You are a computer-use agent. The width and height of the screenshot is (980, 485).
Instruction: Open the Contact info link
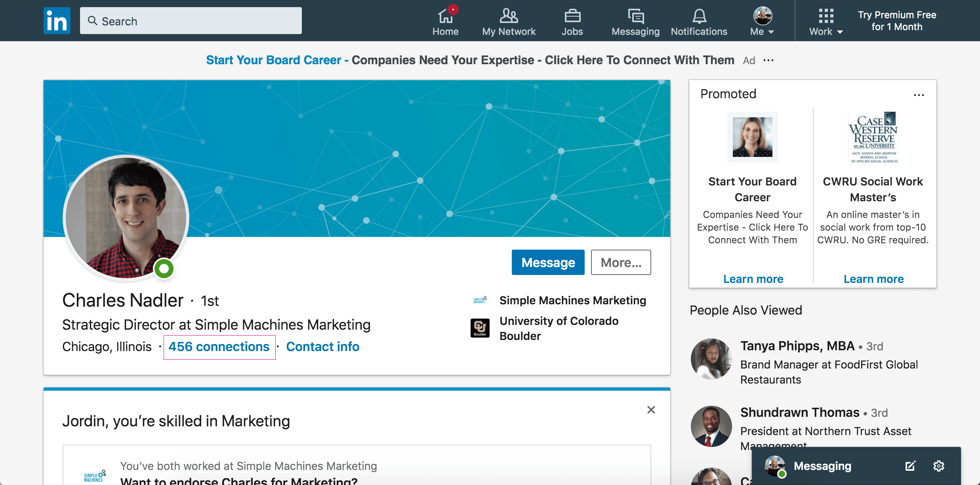coord(323,347)
